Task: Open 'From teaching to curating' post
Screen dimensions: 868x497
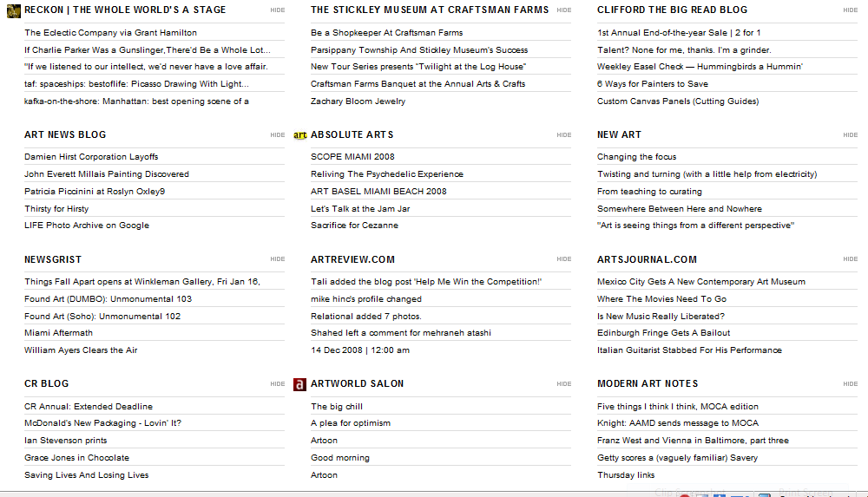Action: coord(649,191)
